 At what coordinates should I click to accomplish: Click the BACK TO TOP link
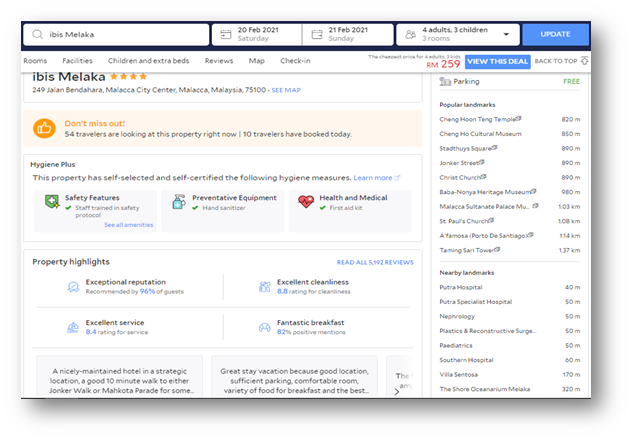[556, 61]
